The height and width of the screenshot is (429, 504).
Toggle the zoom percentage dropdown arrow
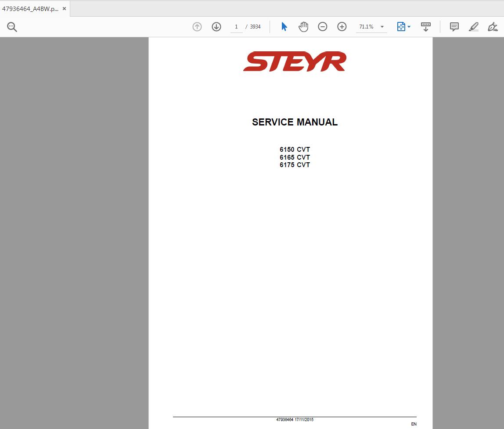[382, 27]
